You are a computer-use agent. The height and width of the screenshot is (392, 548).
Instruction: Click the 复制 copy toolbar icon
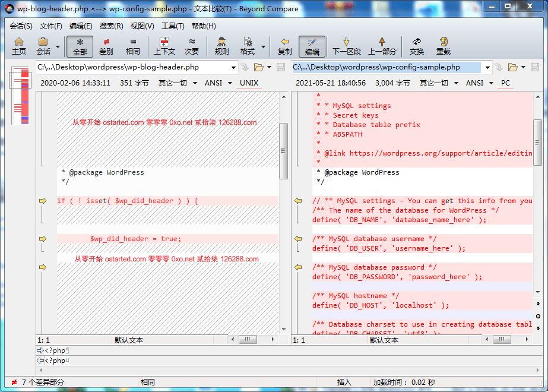coord(284,46)
